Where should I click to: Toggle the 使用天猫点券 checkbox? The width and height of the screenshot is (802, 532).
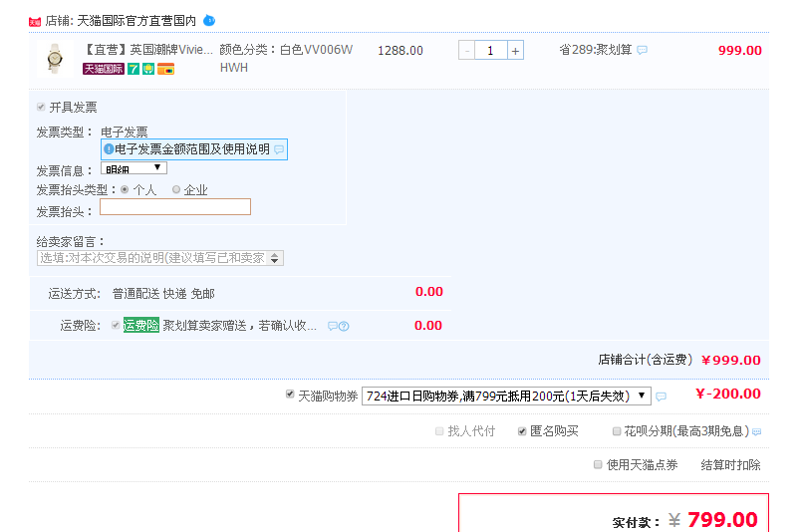click(x=598, y=464)
